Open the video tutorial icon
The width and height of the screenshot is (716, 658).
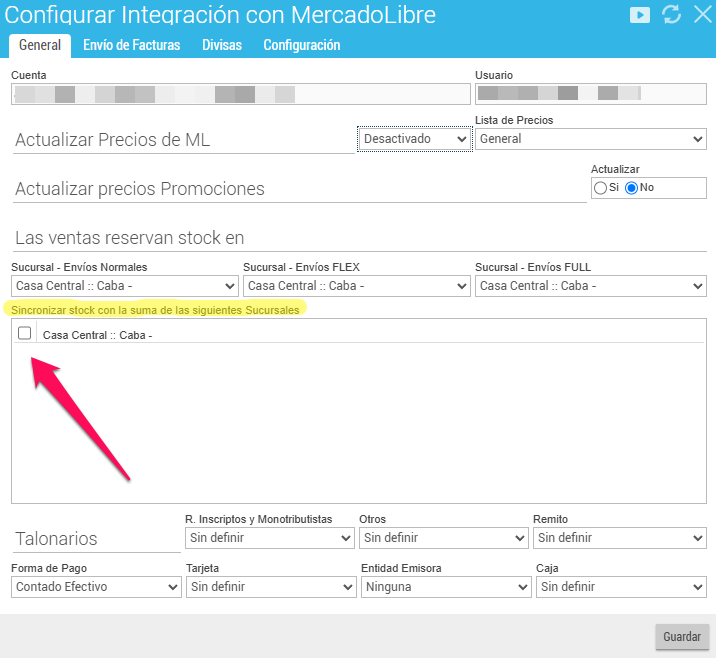[640, 15]
